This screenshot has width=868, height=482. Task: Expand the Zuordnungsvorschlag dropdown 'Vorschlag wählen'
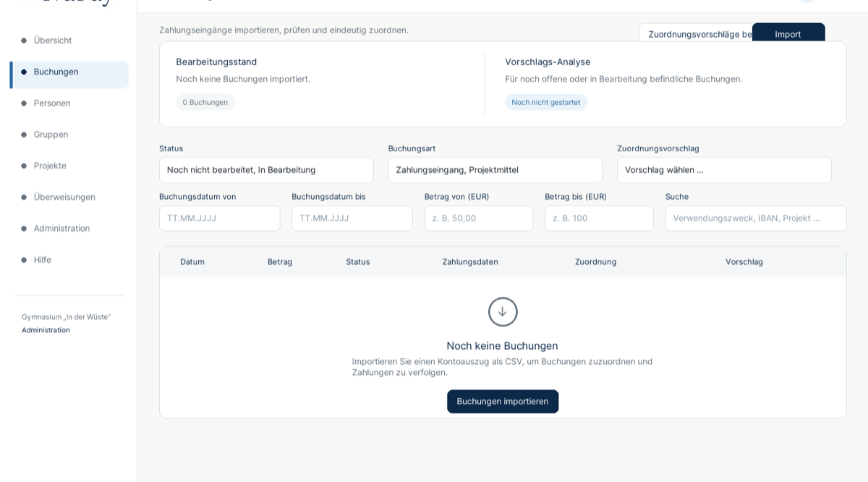pyautogui.click(x=724, y=170)
